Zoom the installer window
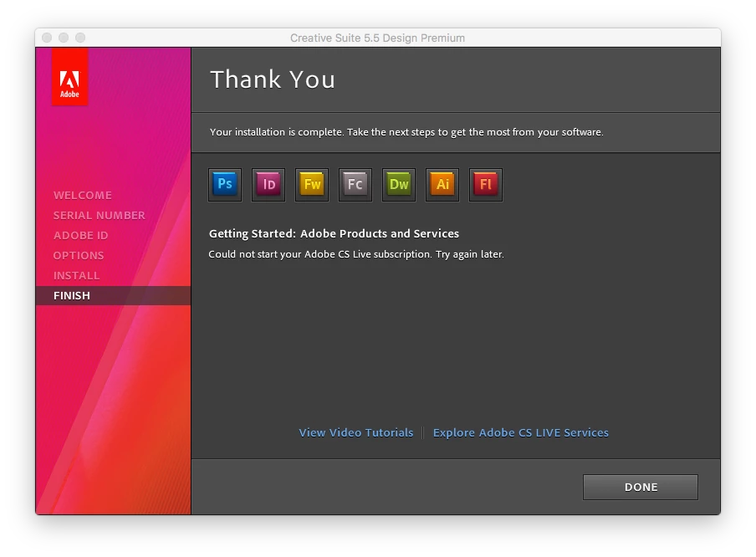 [x=80, y=38]
